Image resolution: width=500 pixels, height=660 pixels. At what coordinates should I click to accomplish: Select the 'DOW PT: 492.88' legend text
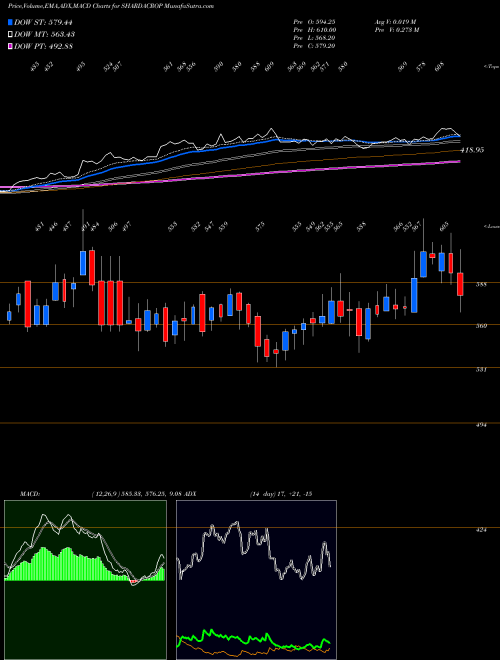tap(43, 46)
